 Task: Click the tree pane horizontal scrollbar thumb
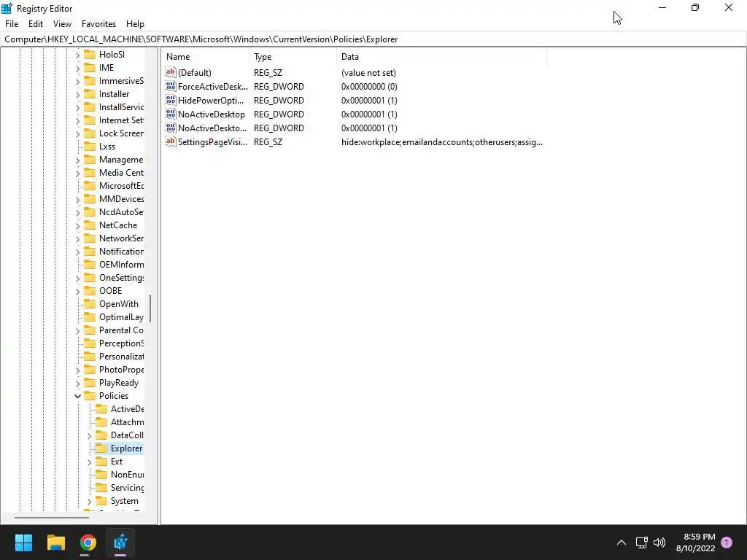tap(52, 517)
